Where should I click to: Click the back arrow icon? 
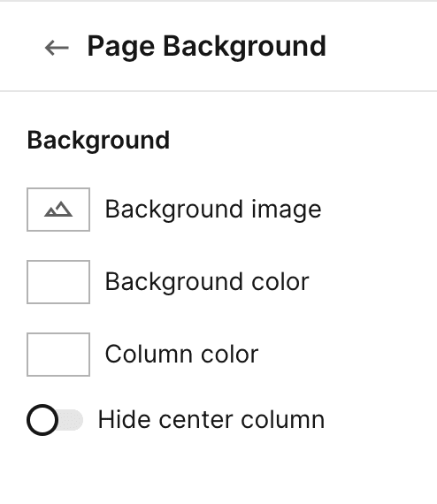click(57, 48)
